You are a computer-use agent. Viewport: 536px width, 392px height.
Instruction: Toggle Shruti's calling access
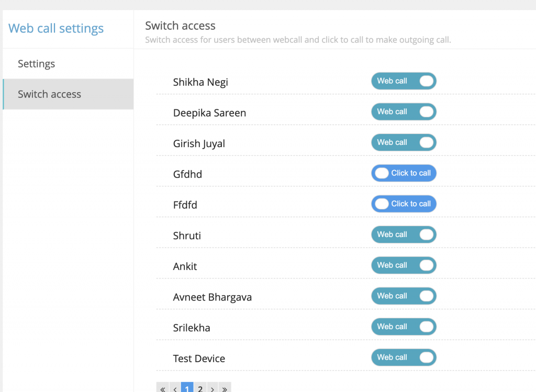(x=404, y=234)
